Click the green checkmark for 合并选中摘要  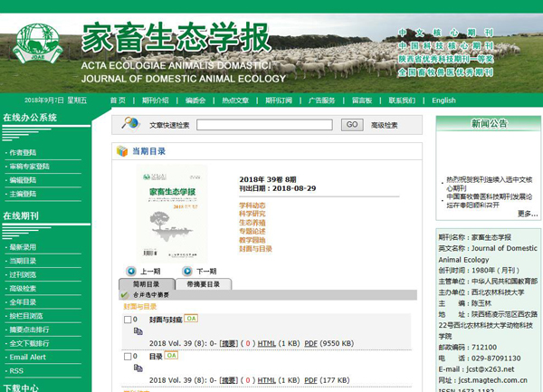click(x=124, y=295)
